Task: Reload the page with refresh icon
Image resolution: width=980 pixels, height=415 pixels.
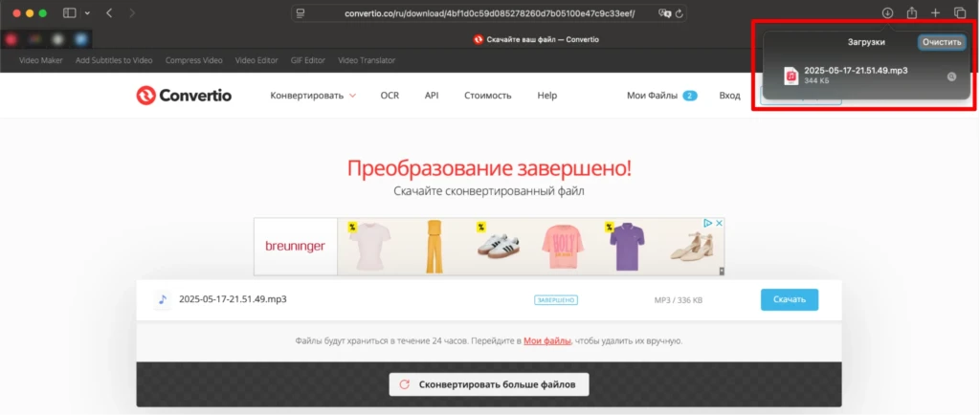Action: click(x=679, y=13)
